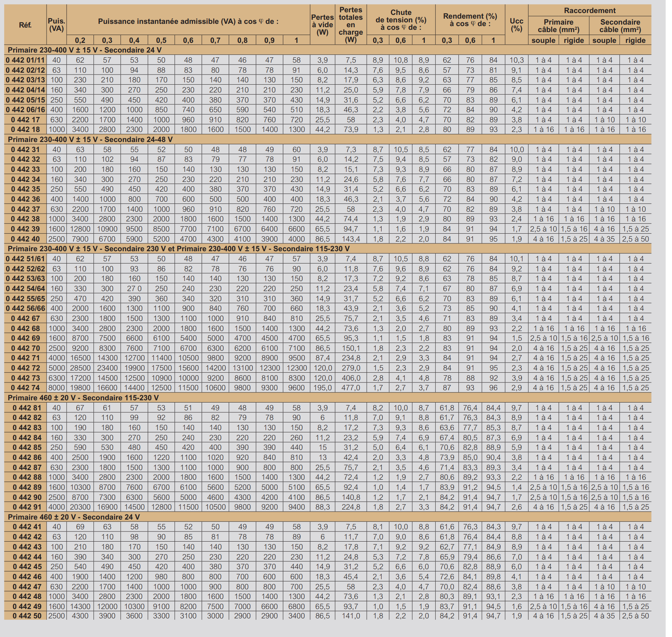Select reference '0 442 04/14'
This screenshot has width=672, height=637.
pos(25,90)
